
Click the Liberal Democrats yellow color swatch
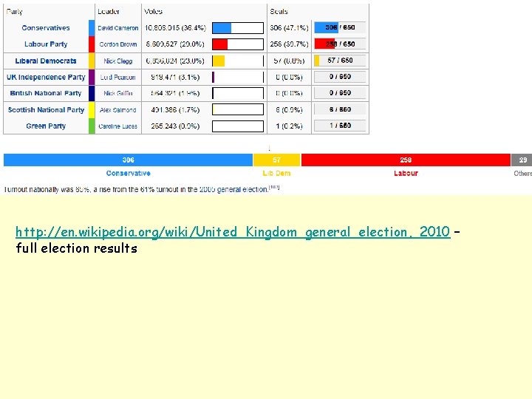92,61
